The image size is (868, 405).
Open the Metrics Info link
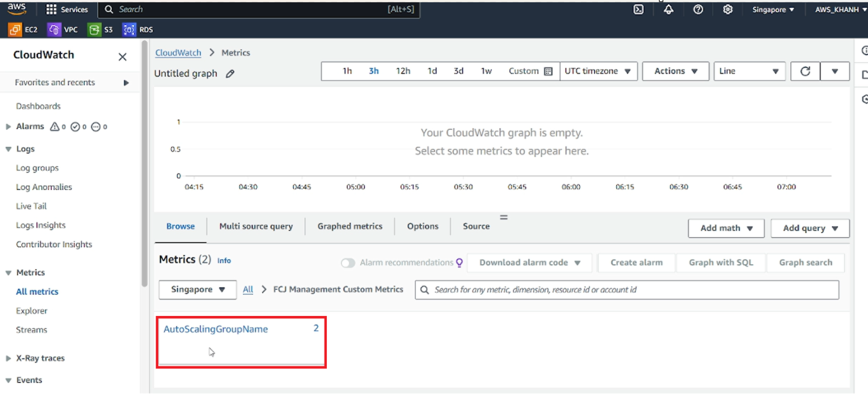[224, 261]
